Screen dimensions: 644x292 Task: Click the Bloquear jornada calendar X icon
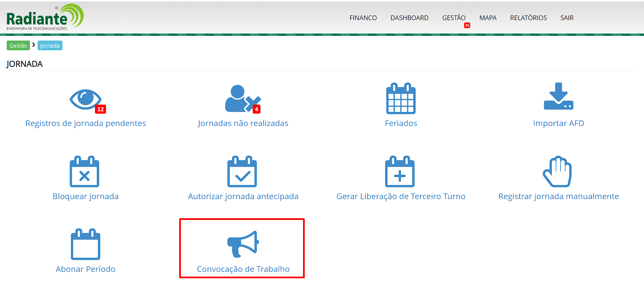(x=85, y=172)
